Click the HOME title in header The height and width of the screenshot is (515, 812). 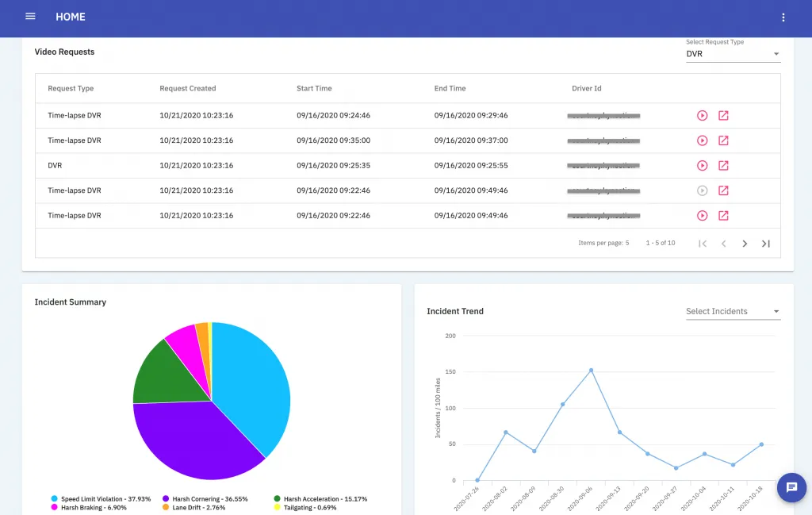(x=71, y=17)
